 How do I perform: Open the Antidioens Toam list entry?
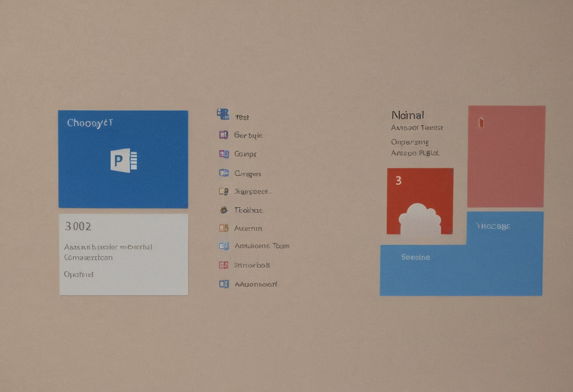pos(262,246)
